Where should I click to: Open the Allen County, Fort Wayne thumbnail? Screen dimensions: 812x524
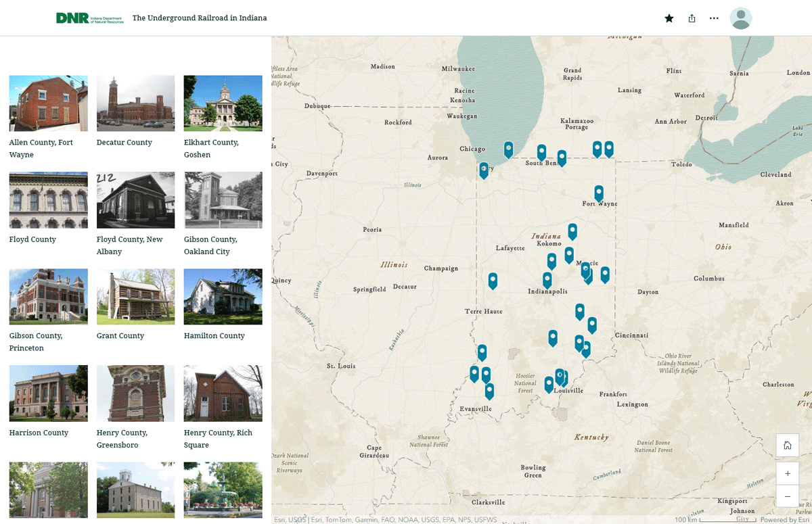[48, 103]
